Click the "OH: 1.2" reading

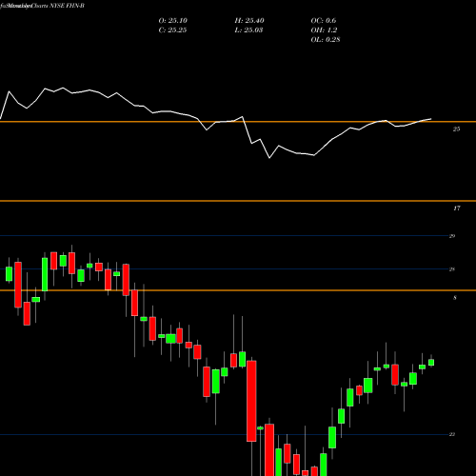(x=324, y=30)
